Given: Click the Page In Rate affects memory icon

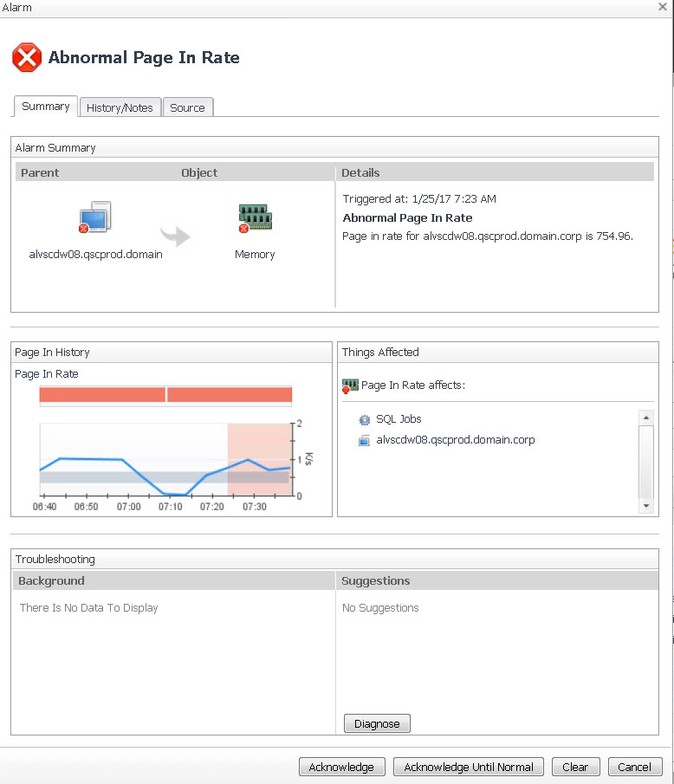Looking at the screenshot, I should coord(350,385).
